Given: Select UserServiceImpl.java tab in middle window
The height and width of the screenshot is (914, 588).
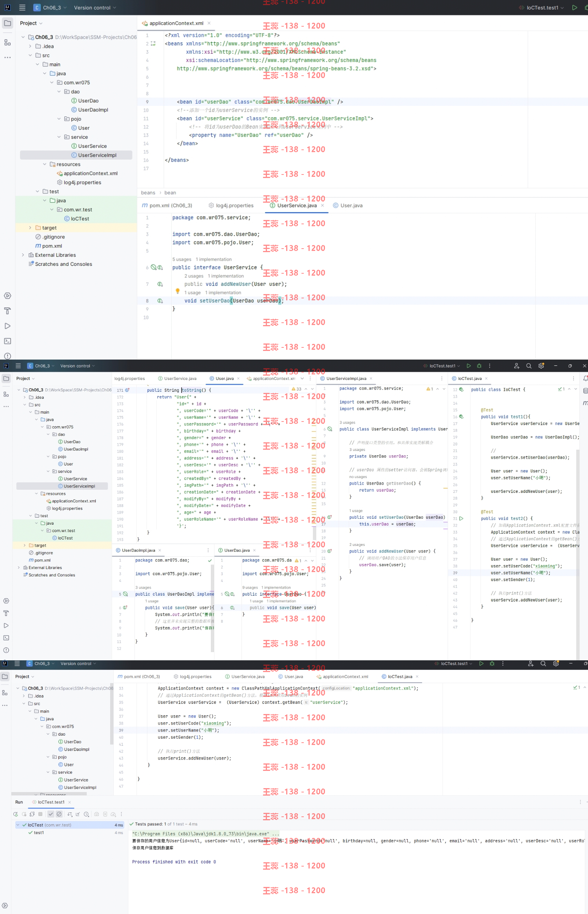Looking at the screenshot, I should coord(346,378).
